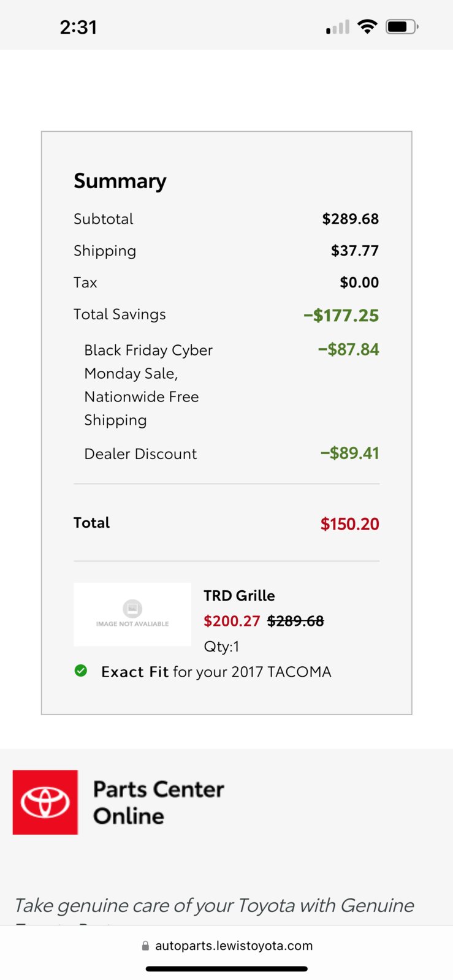Tap the home indicator bar at bottom
Image resolution: width=453 pixels, height=980 pixels.
point(227,969)
